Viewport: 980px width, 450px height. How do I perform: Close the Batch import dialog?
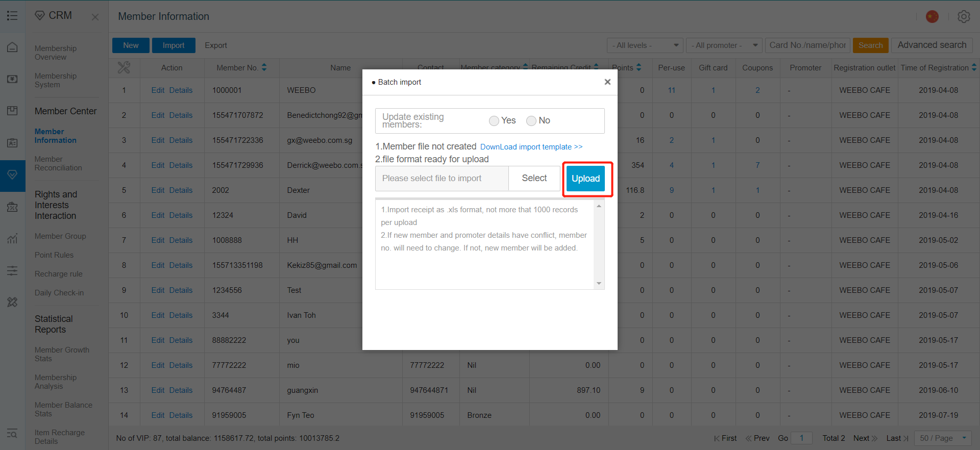(607, 82)
